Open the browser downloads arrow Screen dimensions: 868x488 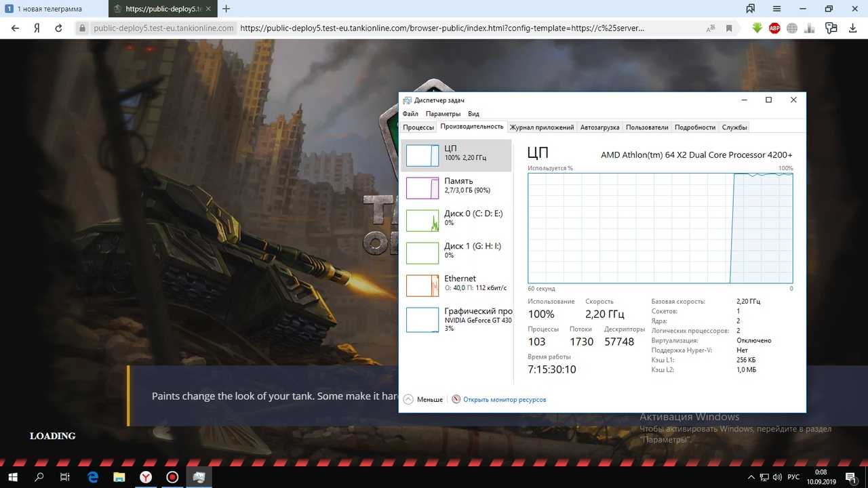click(x=852, y=28)
